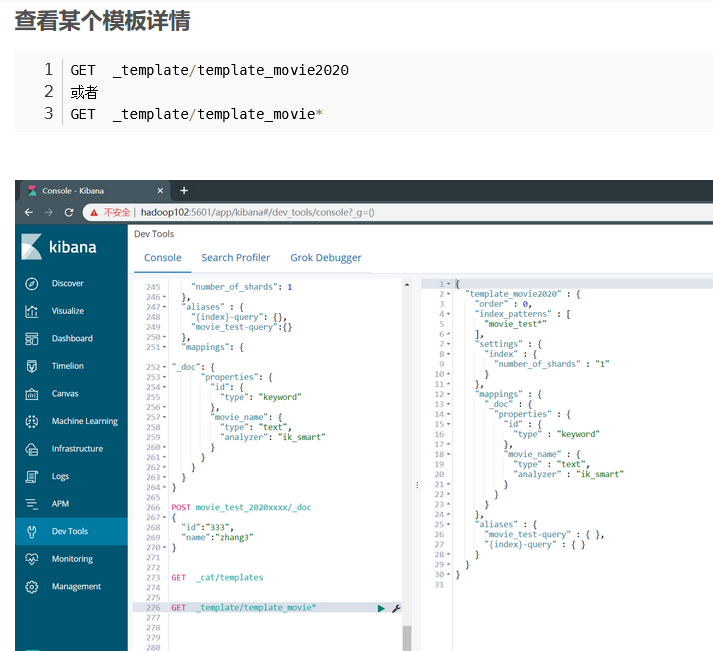713x651 pixels.
Task: Collapse the fold arrow at editor line 247
Action: pos(164,307)
